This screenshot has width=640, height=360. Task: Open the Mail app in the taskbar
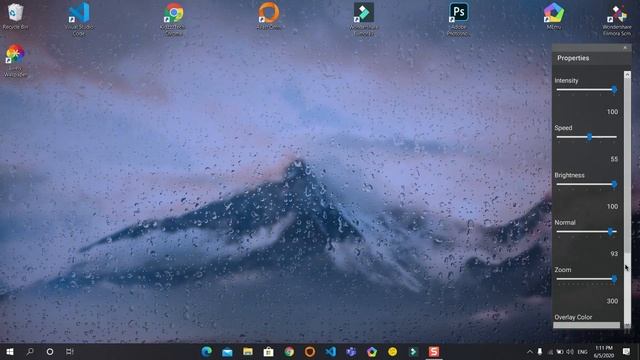227,351
